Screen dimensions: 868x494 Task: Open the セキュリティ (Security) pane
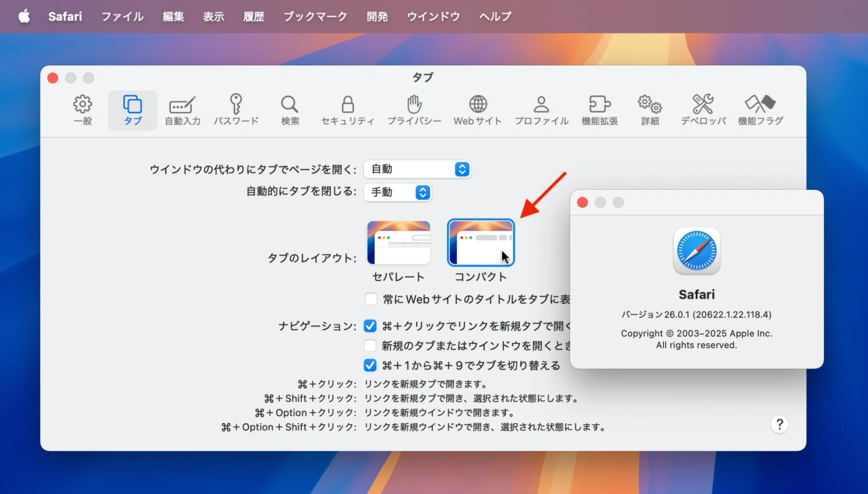[x=347, y=109]
